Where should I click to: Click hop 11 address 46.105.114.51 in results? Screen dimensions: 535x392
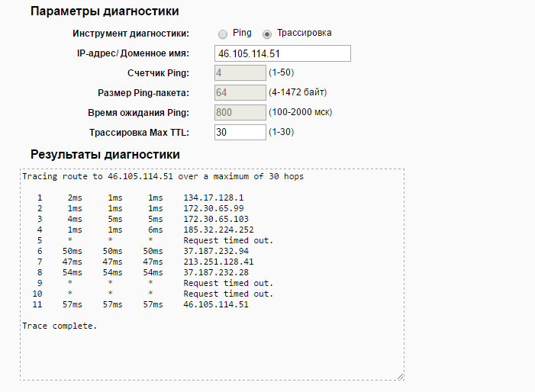tap(216, 304)
